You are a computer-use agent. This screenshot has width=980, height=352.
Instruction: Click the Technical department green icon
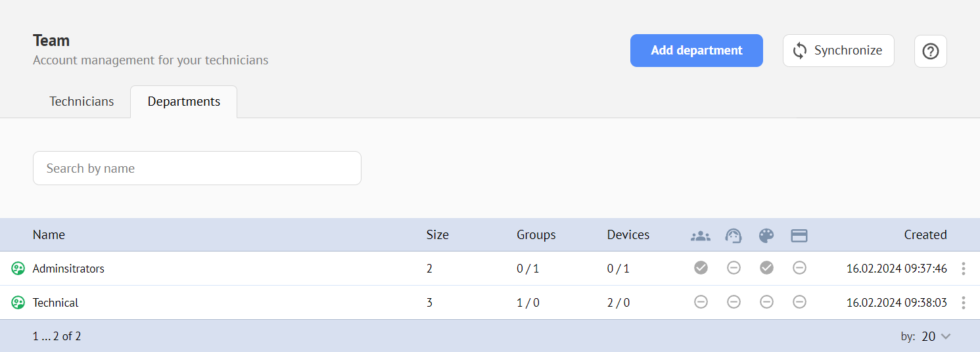18,303
